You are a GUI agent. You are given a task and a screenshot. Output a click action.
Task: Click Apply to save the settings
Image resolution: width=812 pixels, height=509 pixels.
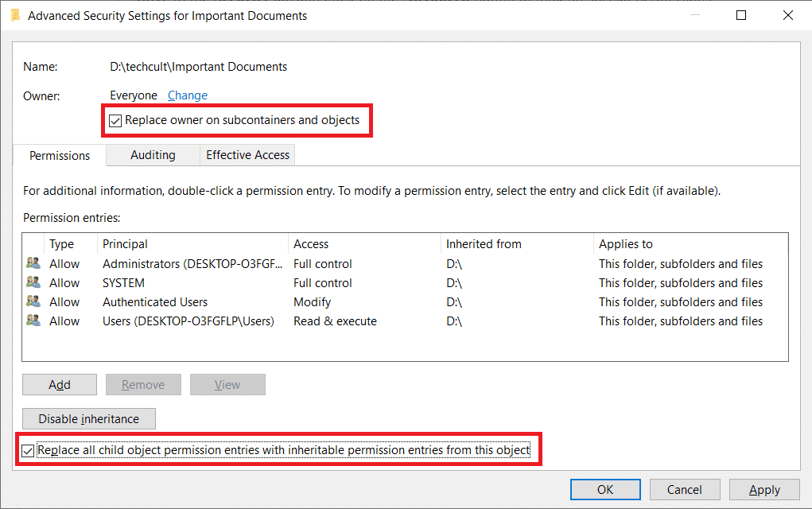pos(764,489)
